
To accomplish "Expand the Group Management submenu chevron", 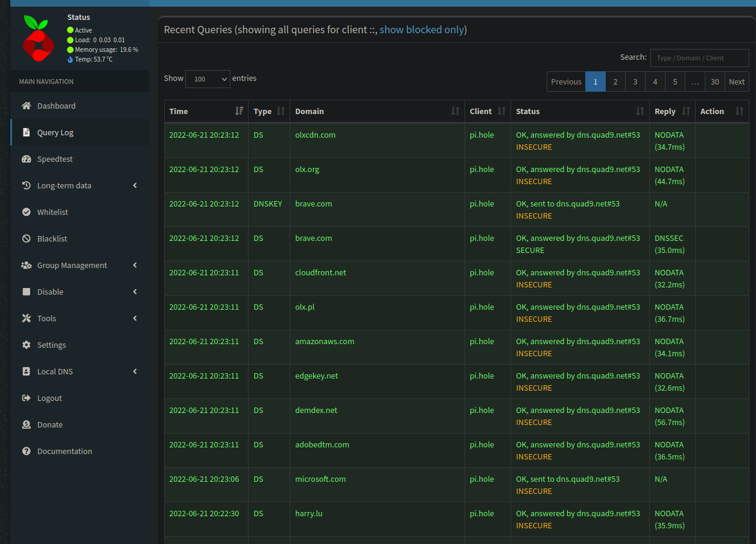I will [x=135, y=265].
